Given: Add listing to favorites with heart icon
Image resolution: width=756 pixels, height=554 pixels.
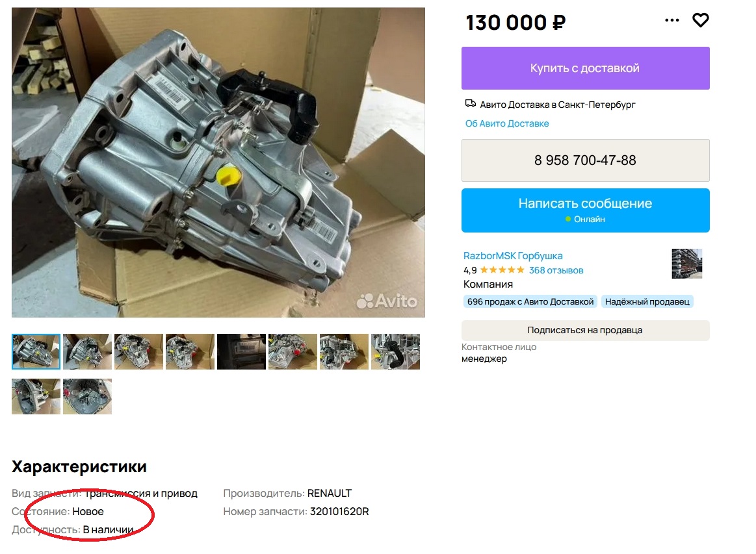Looking at the screenshot, I should (700, 20).
